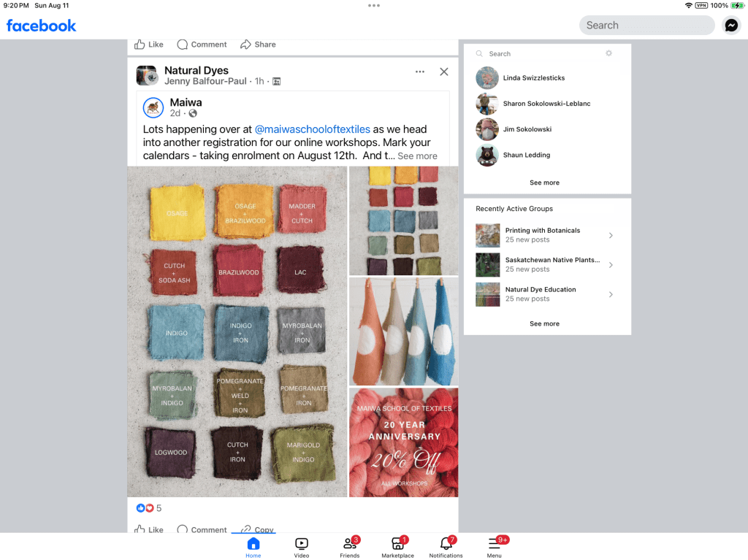
Task: Click the Share button on previous post
Action: point(258,45)
